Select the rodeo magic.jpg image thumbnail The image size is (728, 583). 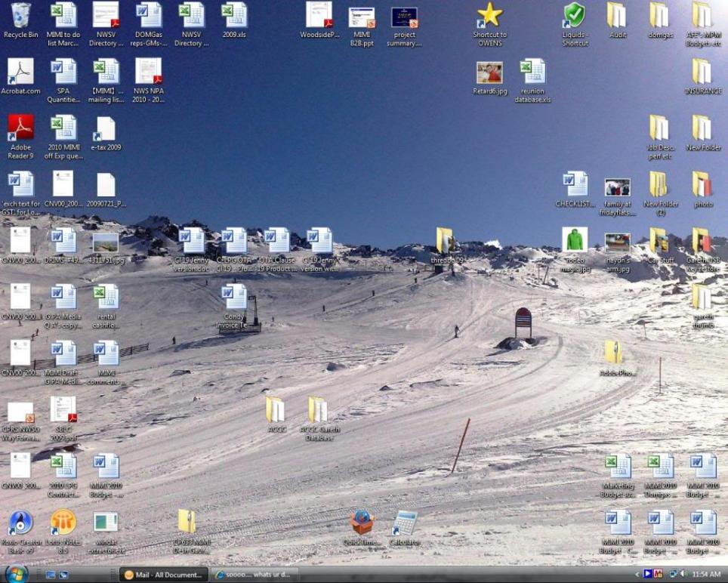tap(575, 242)
